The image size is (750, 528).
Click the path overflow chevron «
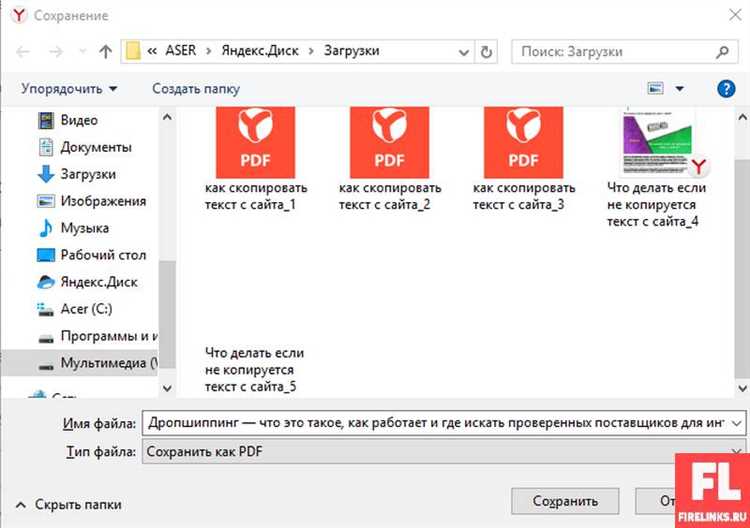152,51
